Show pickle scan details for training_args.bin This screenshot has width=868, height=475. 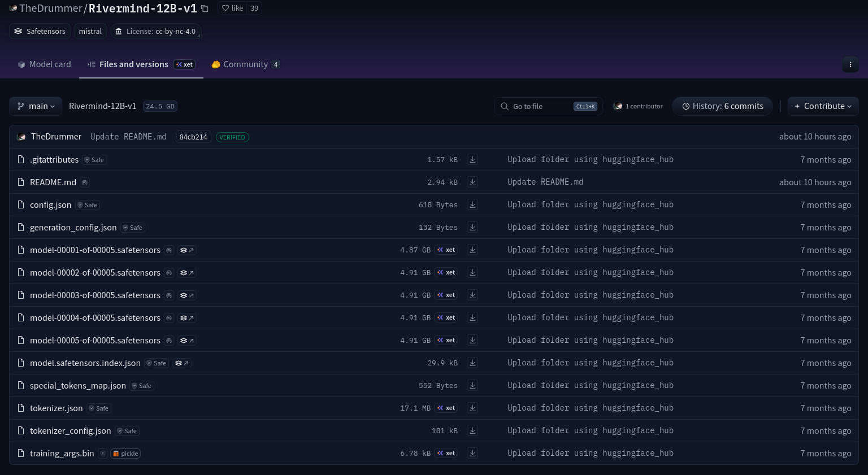(125, 454)
